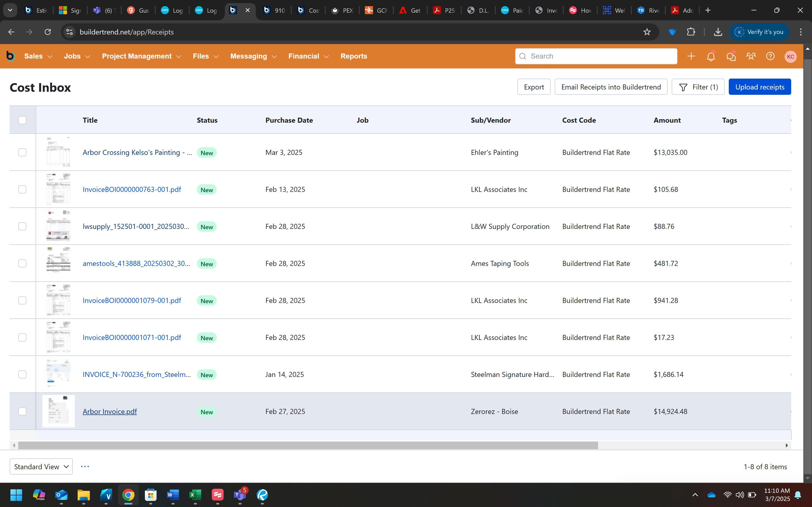Click the three-dot view options icon

pyautogui.click(x=85, y=466)
